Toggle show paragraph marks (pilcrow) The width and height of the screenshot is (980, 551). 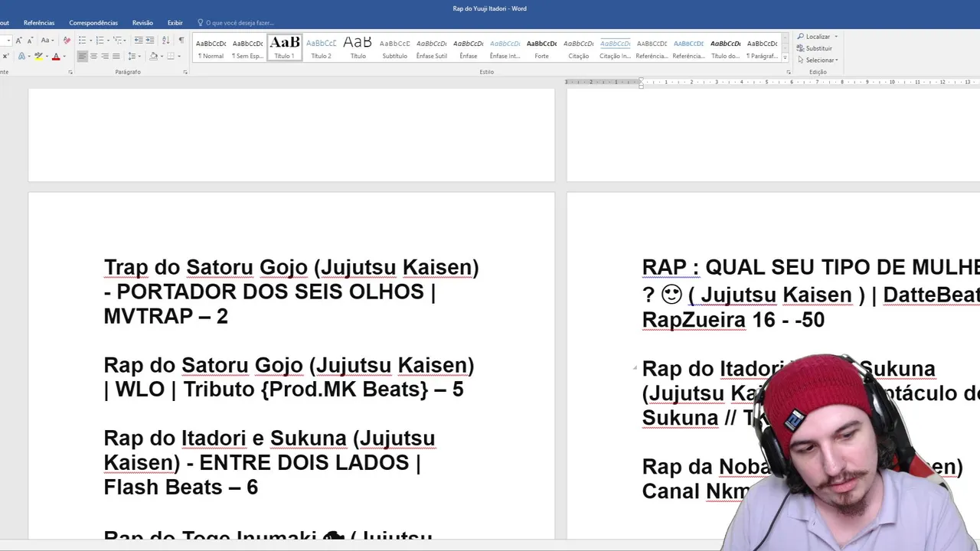point(181,40)
